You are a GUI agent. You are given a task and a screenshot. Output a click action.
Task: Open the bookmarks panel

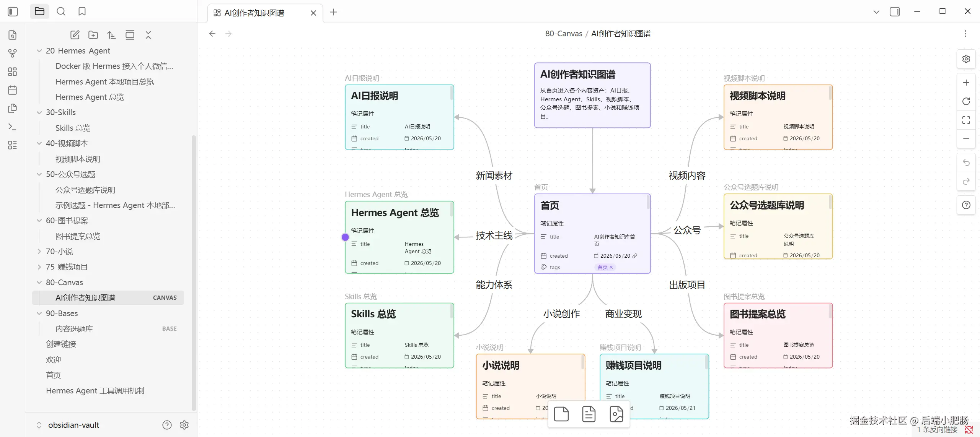[x=82, y=11]
